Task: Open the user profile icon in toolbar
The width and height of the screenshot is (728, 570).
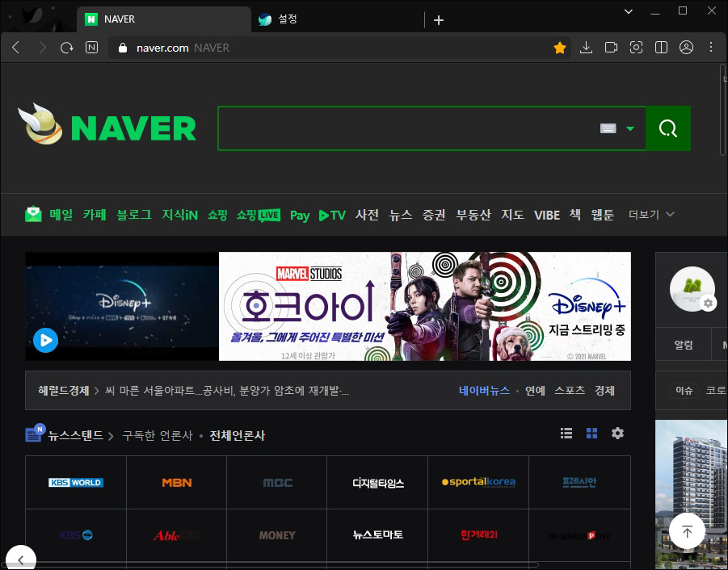Action: pyautogui.click(x=686, y=48)
